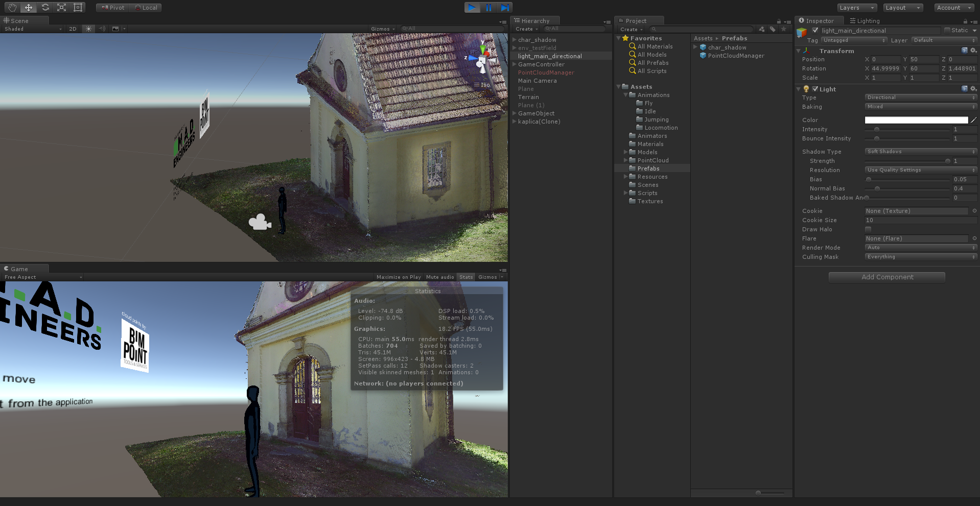Viewport: 980px width, 506px height.
Task: Uncheck the Light component enabled checkbox
Action: coord(815,89)
